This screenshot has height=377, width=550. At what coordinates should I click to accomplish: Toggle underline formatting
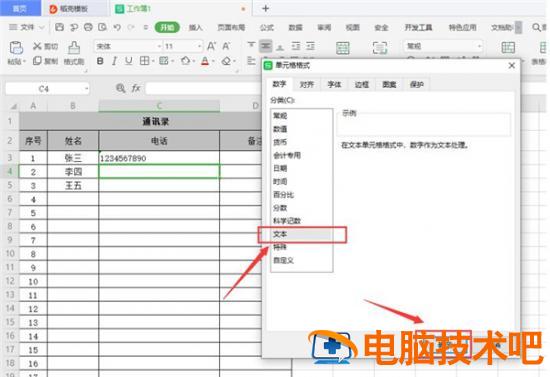click(x=129, y=61)
